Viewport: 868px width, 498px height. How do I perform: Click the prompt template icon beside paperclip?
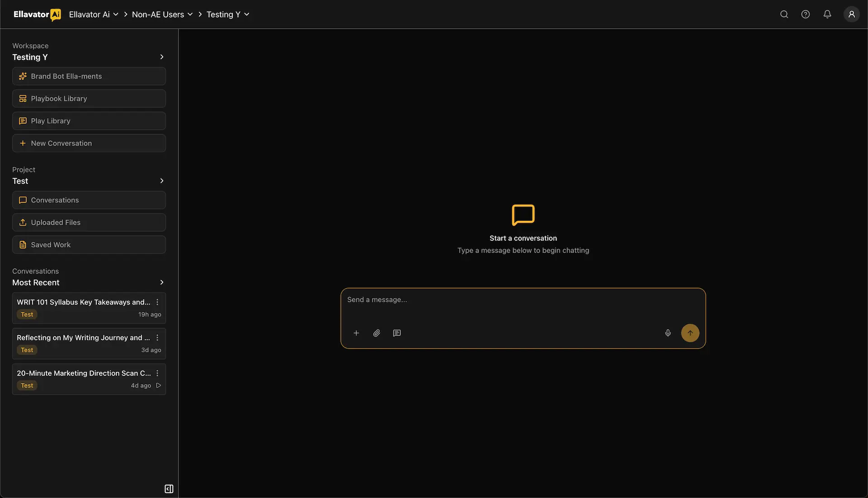(397, 333)
